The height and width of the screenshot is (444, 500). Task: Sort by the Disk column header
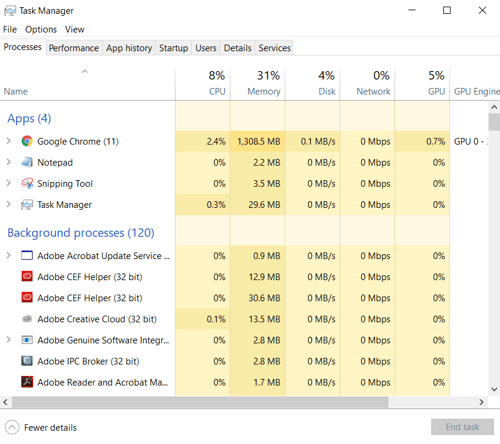click(x=312, y=83)
